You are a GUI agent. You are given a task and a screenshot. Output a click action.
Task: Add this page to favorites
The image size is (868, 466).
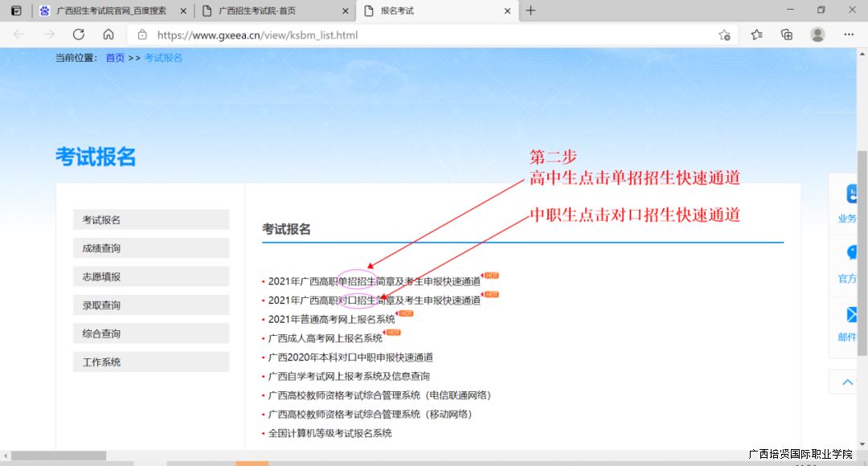(x=724, y=35)
